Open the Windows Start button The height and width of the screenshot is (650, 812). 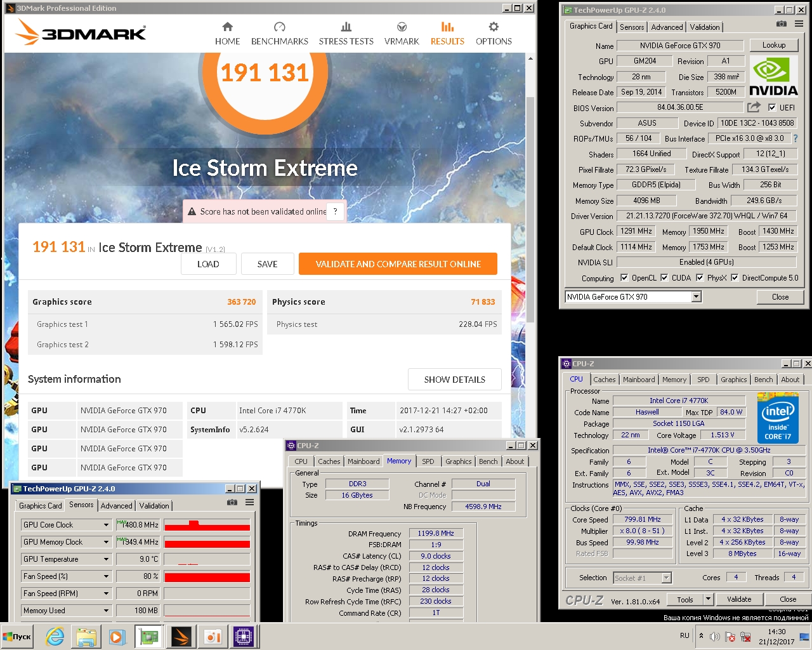17,636
